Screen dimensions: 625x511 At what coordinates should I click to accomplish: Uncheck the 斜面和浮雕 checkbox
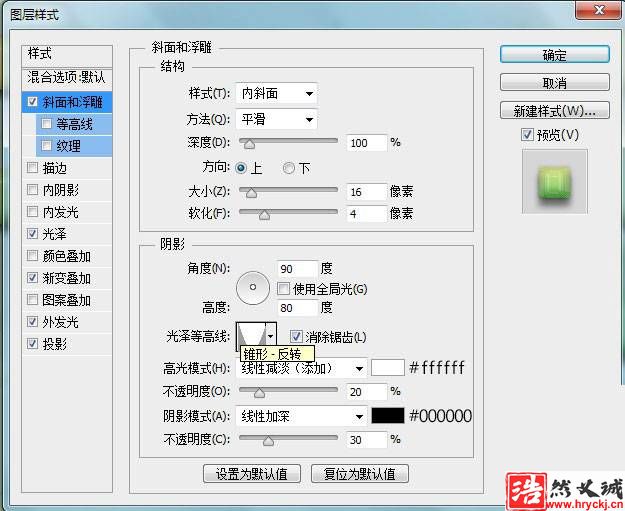point(33,102)
